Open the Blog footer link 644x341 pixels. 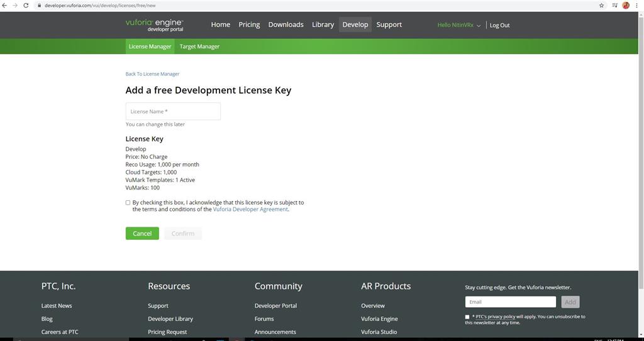coord(47,319)
